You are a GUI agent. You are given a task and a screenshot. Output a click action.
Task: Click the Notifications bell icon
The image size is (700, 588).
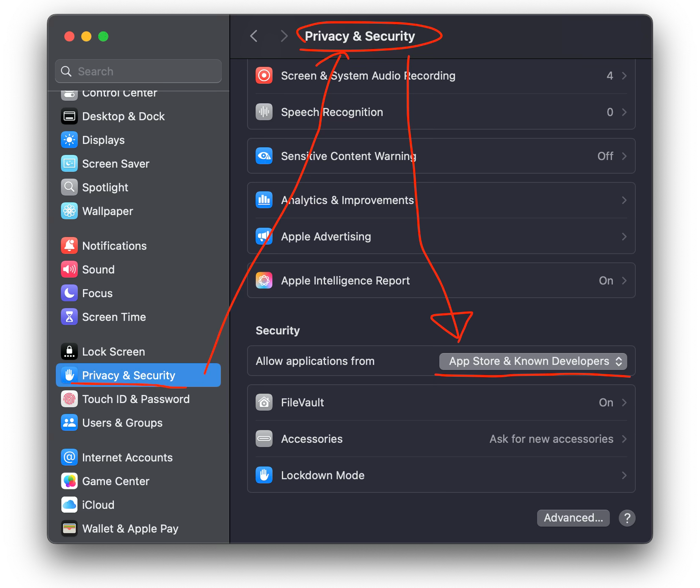point(69,246)
